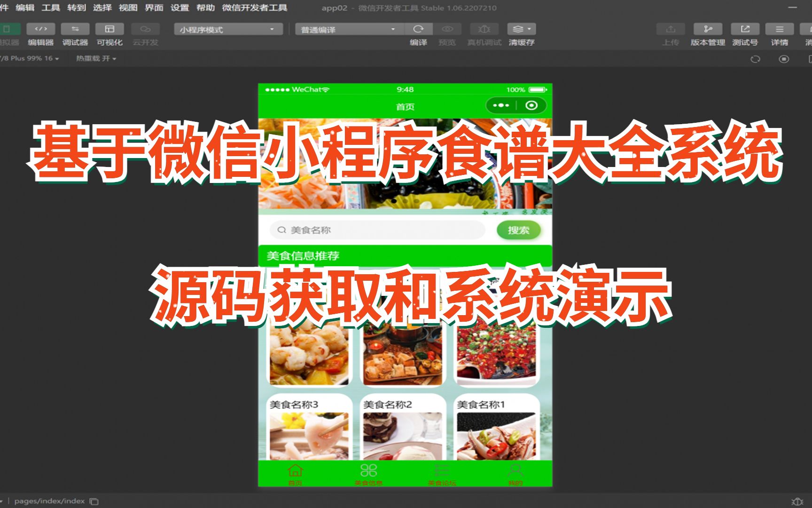This screenshot has width=812, height=508.
Task: Toggle the debugger panel icon
Action: pos(75,29)
